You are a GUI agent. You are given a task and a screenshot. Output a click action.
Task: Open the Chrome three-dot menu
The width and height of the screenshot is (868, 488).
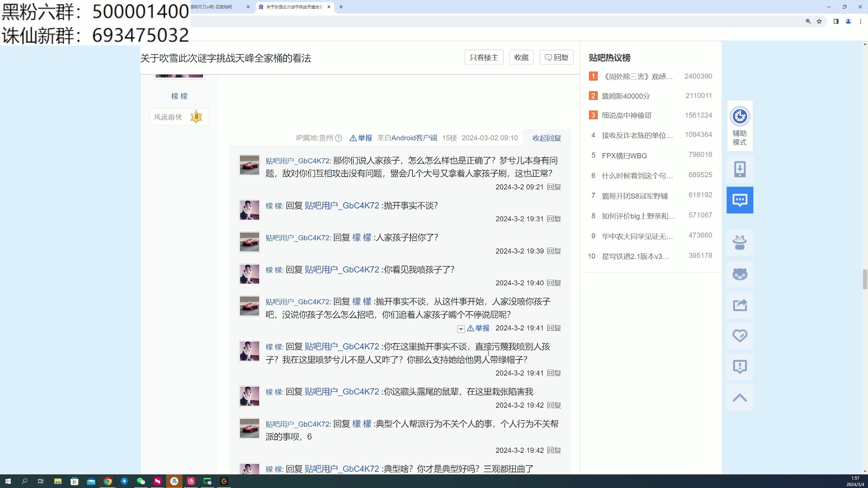click(x=860, y=21)
